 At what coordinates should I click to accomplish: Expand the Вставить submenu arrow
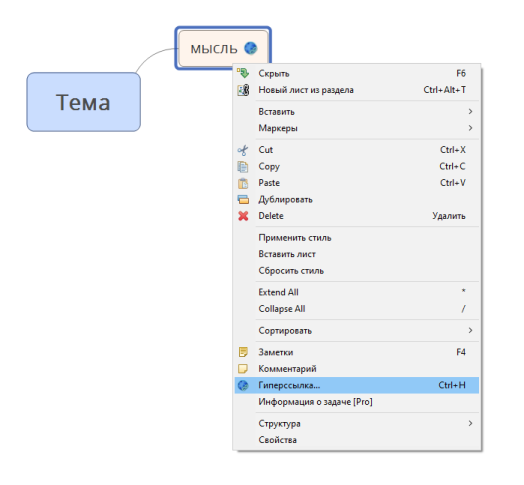tap(470, 111)
